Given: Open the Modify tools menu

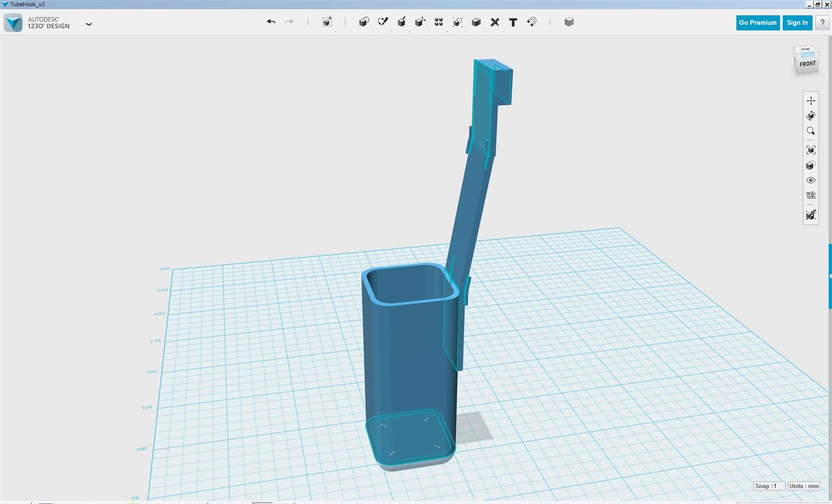Looking at the screenshot, I should coord(420,22).
